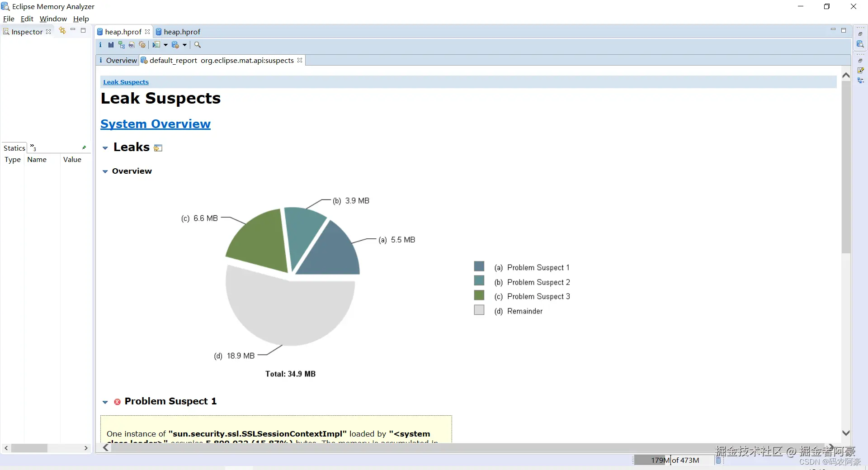Screen dimensions: 868x470
Task: Click the Inspector horizontal scrollbar right arrow
Action: (x=86, y=448)
